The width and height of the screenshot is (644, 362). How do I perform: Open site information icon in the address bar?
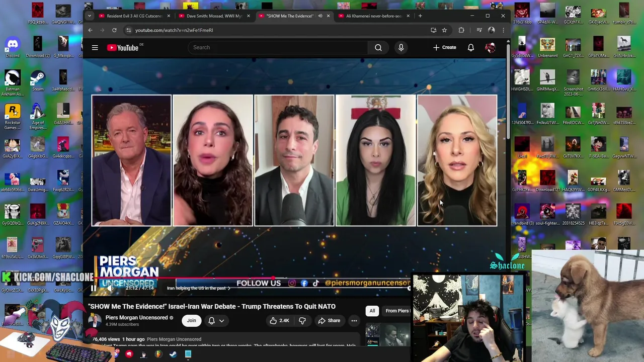pyautogui.click(x=129, y=30)
